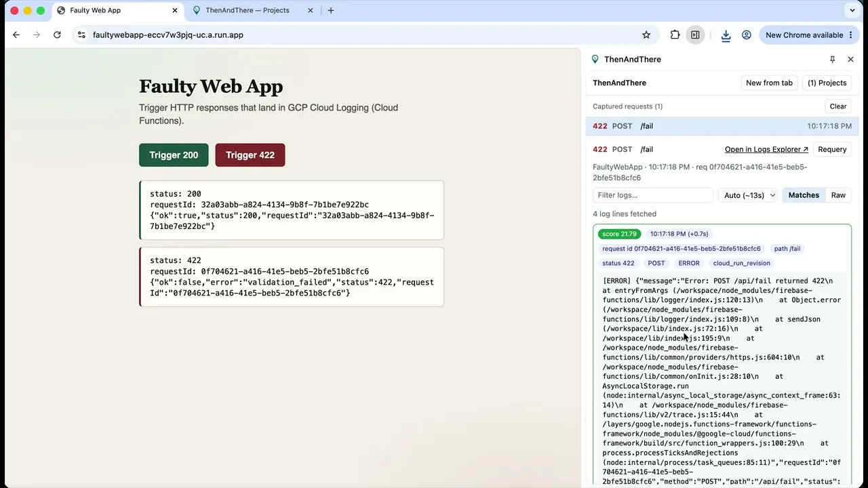868x488 pixels.
Task: Go back using the browser back arrow
Action: [16, 35]
